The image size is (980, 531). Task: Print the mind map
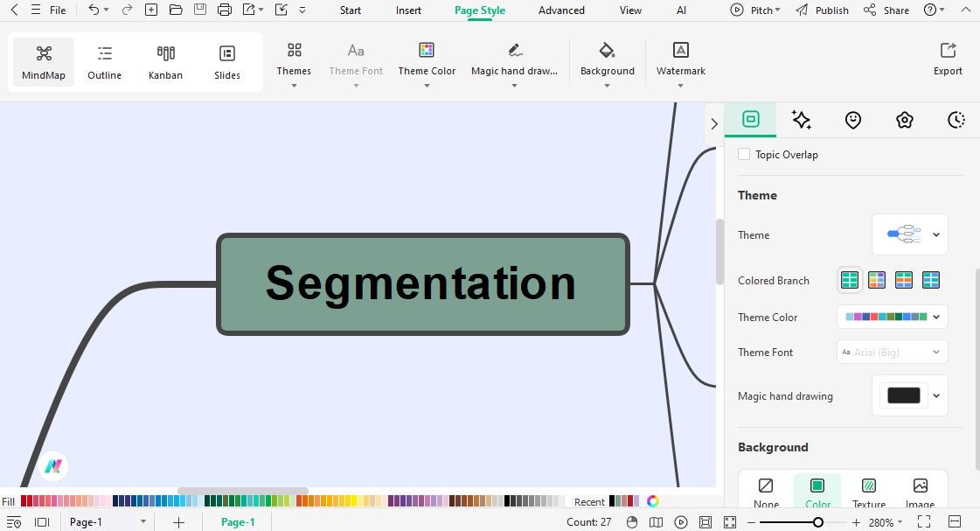(x=225, y=10)
